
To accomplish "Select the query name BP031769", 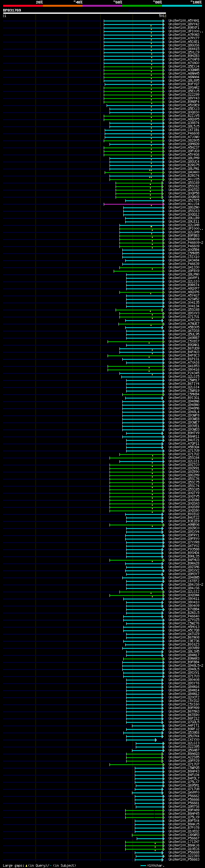I will 12,11.
